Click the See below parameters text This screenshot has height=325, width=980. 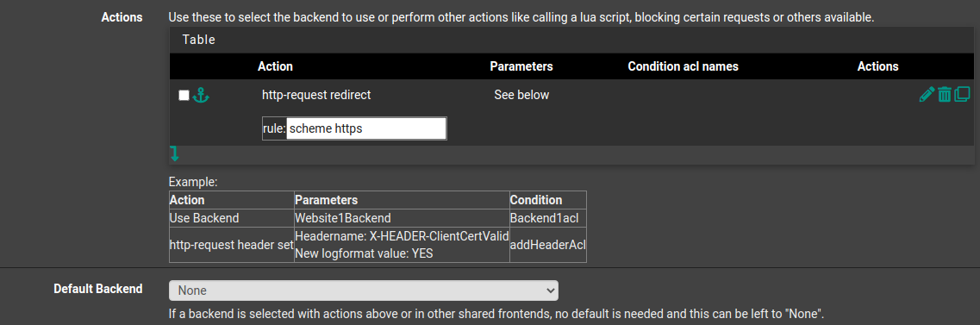point(521,95)
